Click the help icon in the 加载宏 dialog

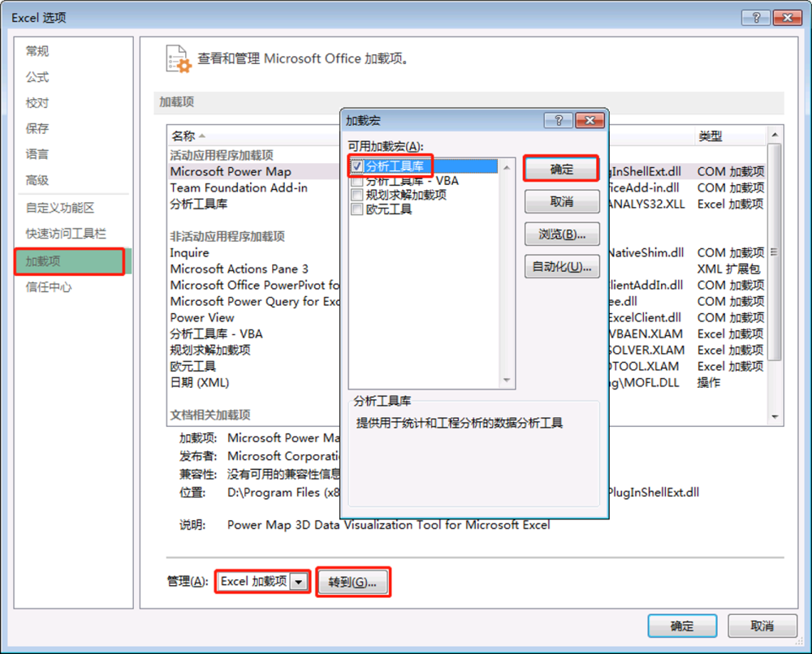tap(558, 119)
